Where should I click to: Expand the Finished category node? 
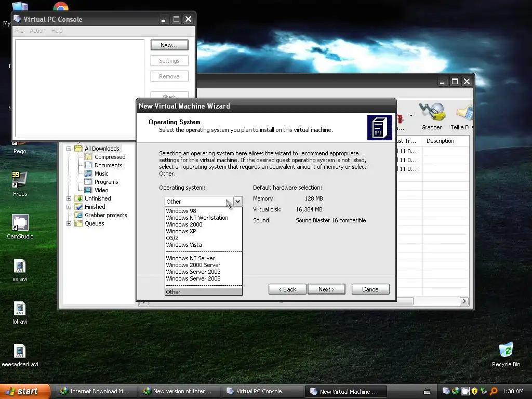(x=69, y=207)
